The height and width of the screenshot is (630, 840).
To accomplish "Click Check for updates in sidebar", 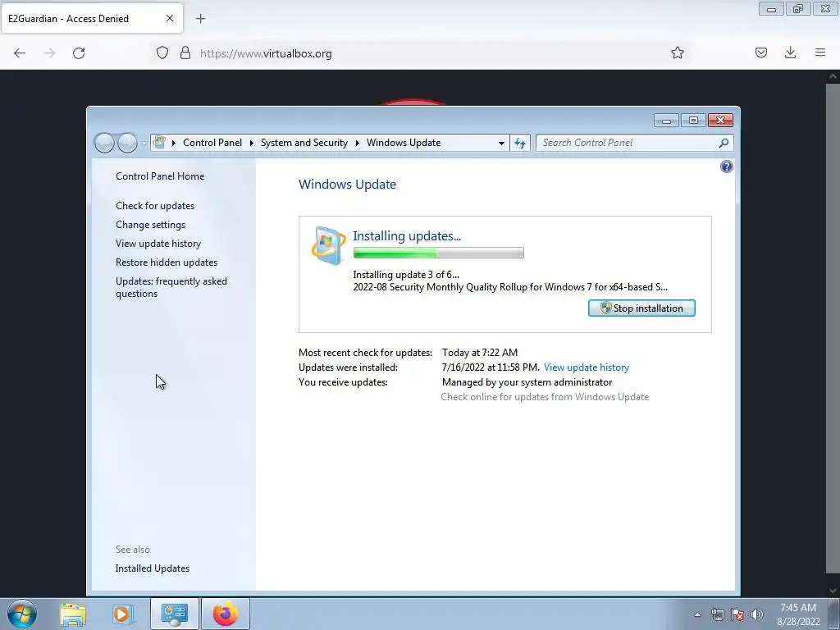I will tap(155, 206).
